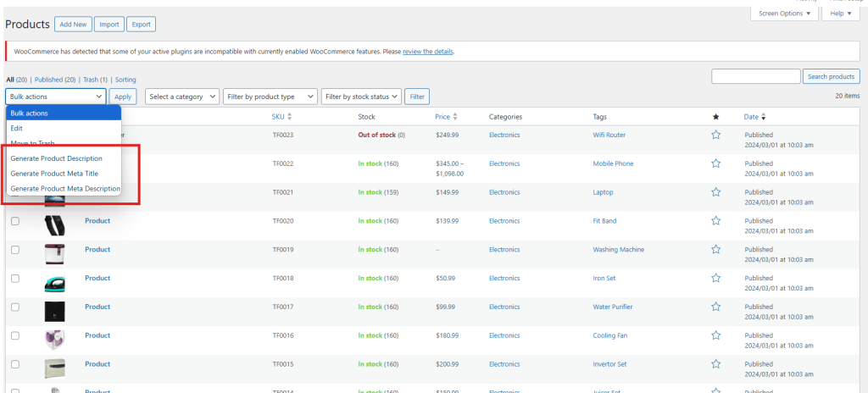The width and height of the screenshot is (868, 393).
Task: Choose Edit from bulk actions list
Action: pos(64,128)
